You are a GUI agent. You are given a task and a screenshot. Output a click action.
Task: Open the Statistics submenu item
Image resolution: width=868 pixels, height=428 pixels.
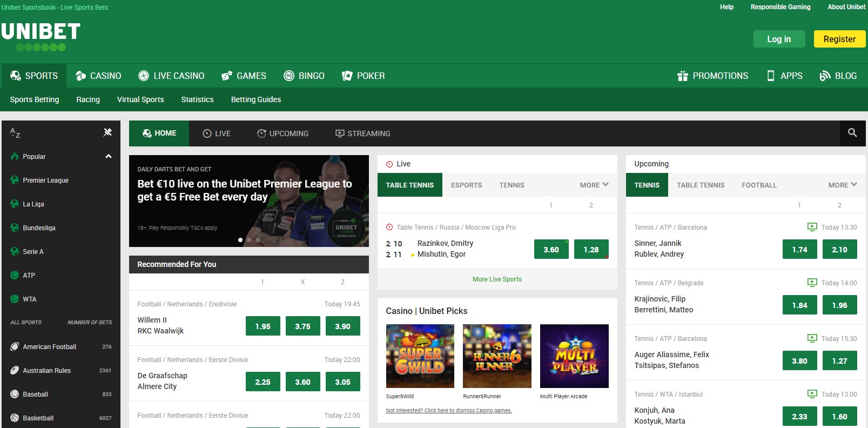(x=198, y=99)
